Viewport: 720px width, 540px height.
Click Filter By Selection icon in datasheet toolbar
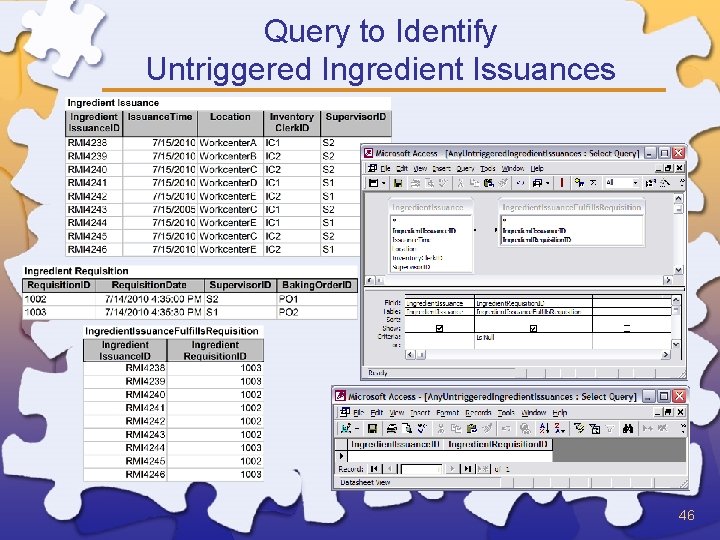579,428
